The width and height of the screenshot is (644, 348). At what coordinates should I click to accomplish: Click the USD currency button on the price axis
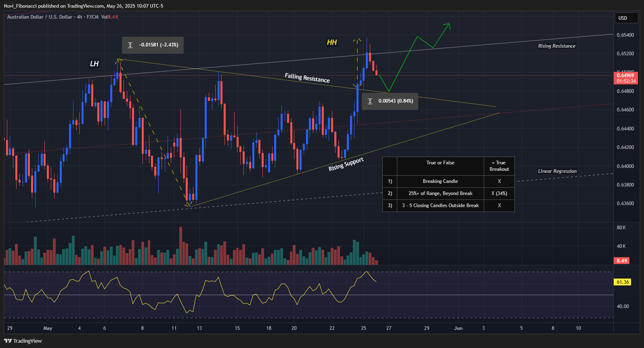coord(626,18)
